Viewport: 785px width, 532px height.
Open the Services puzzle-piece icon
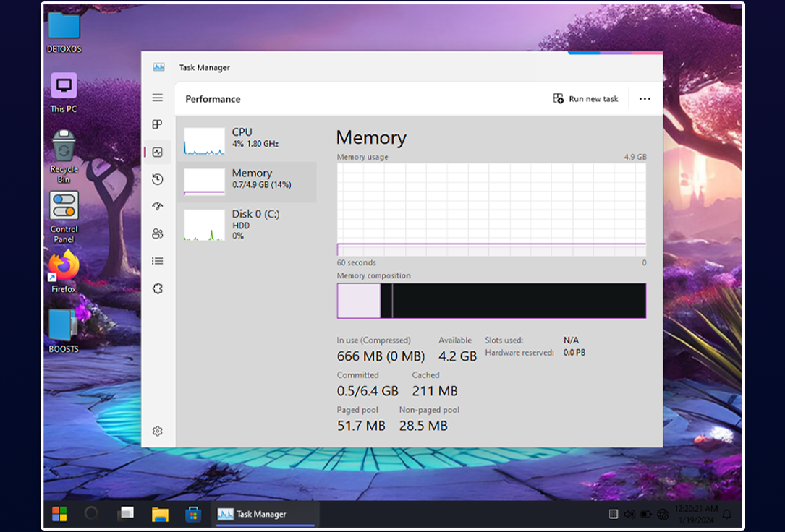click(157, 288)
